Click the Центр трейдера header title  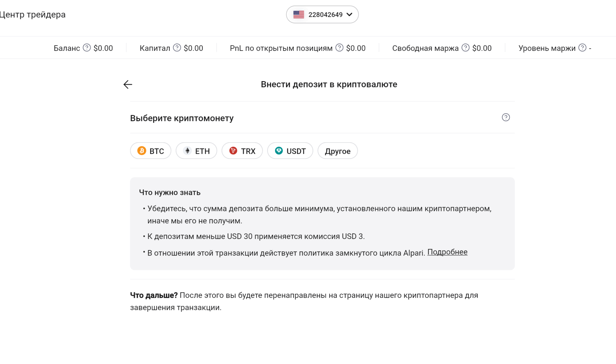(x=32, y=14)
